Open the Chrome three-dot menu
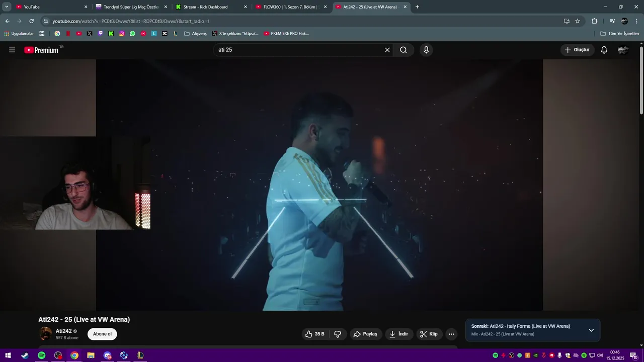The height and width of the screenshot is (362, 644). [636, 21]
